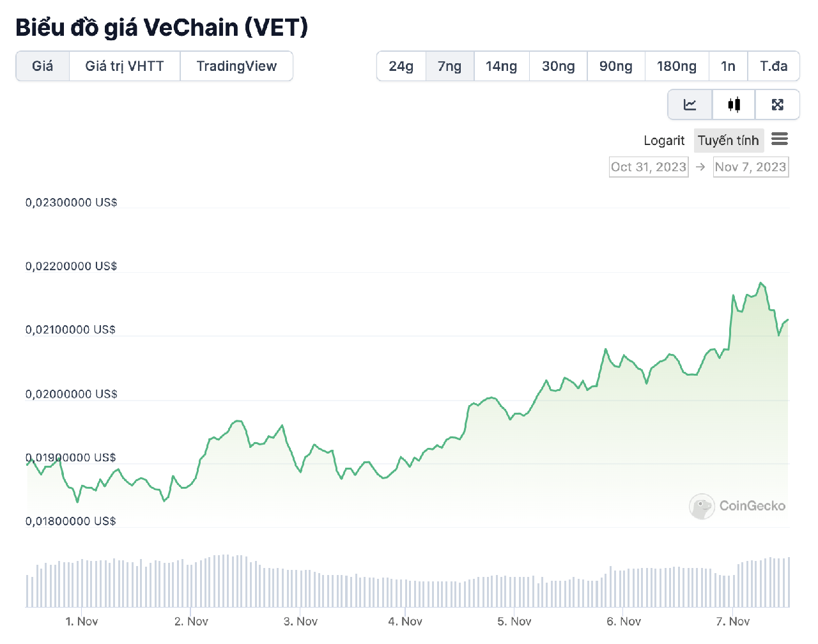Image resolution: width=818 pixels, height=644 pixels.
Task: Click the Biểu đồ giá VeChain heading
Action: 162,27
